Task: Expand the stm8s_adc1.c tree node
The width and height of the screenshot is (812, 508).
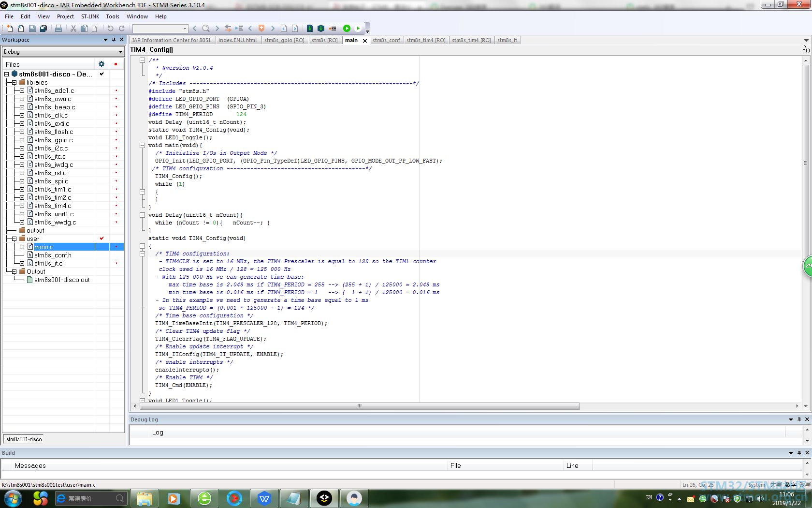Action: 22,90
